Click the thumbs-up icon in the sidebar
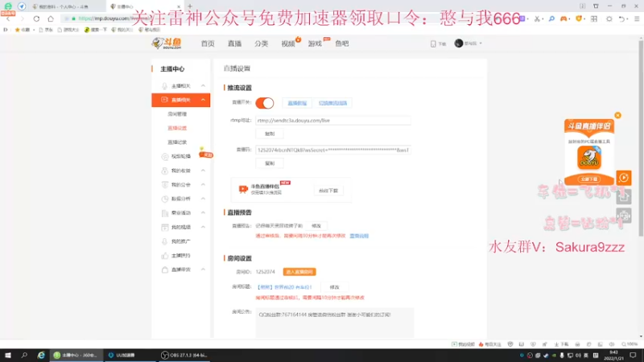 click(x=165, y=255)
